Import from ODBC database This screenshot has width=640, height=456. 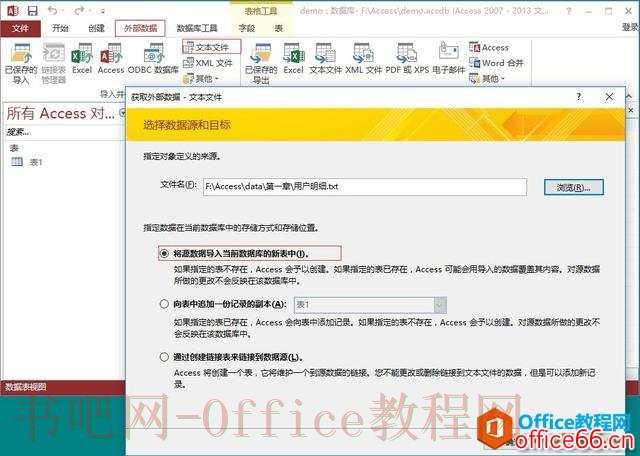153,59
